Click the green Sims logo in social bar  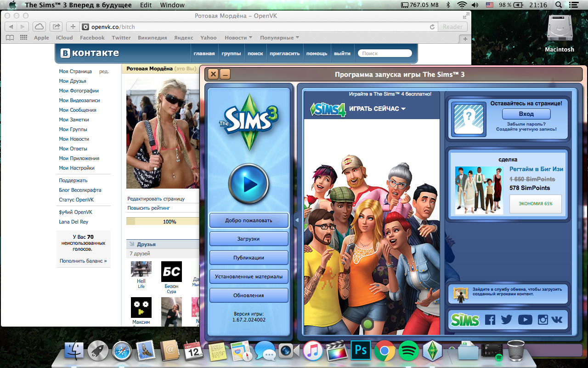tap(465, 320)
